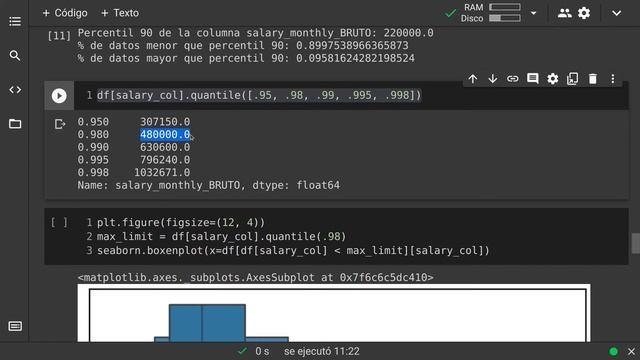Open notebook settings gear in top bar
The width and height of the screenshot is (640, 360).
click(584, 13)
